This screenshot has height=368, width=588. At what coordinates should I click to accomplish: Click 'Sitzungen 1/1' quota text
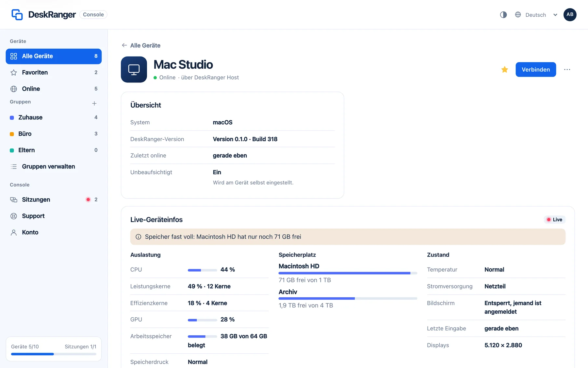80,346
